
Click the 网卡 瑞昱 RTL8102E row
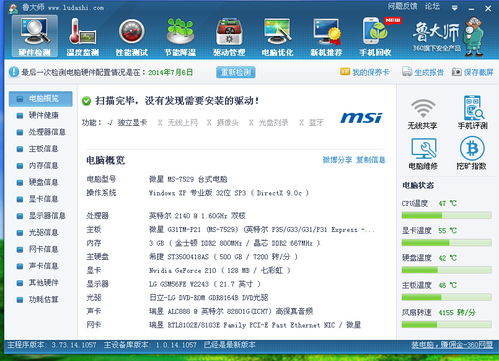[x=224, y=325]
